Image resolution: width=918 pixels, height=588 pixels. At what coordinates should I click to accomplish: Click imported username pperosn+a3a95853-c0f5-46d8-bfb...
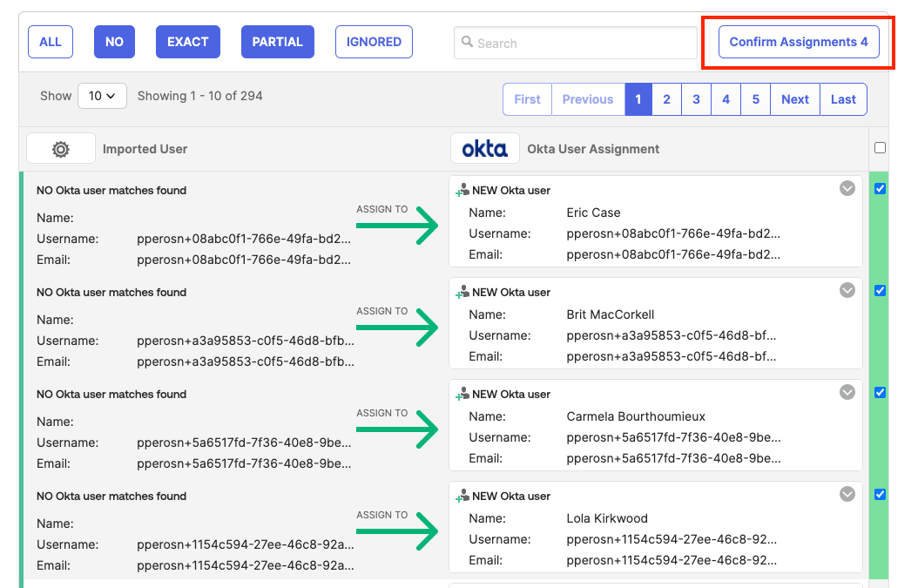(x=246, y=341)
